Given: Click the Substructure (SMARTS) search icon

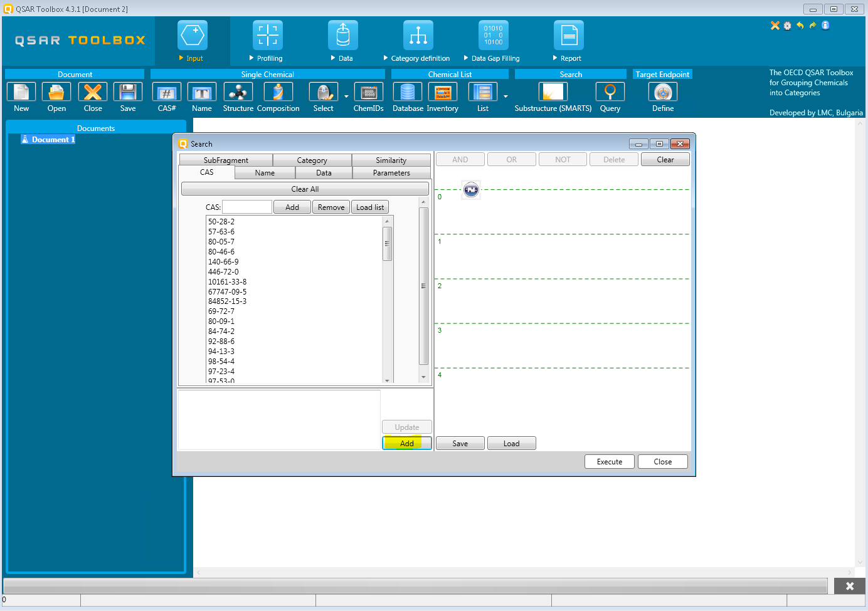Looking at the screenshot, I should (553, 93).
